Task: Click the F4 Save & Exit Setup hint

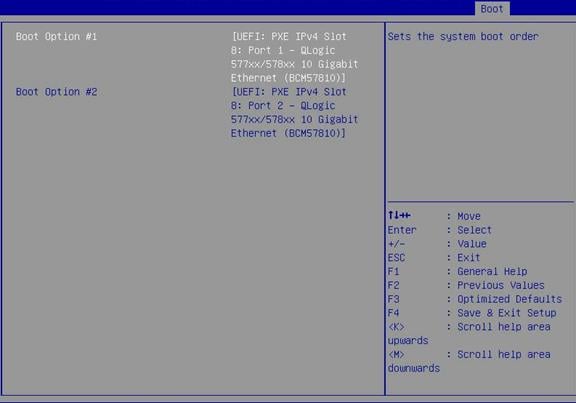Action: click(x=472, y=313)
